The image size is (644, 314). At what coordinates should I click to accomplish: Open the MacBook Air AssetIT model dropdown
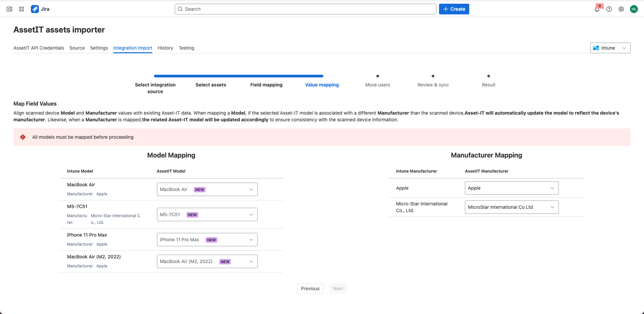[207, 189]
